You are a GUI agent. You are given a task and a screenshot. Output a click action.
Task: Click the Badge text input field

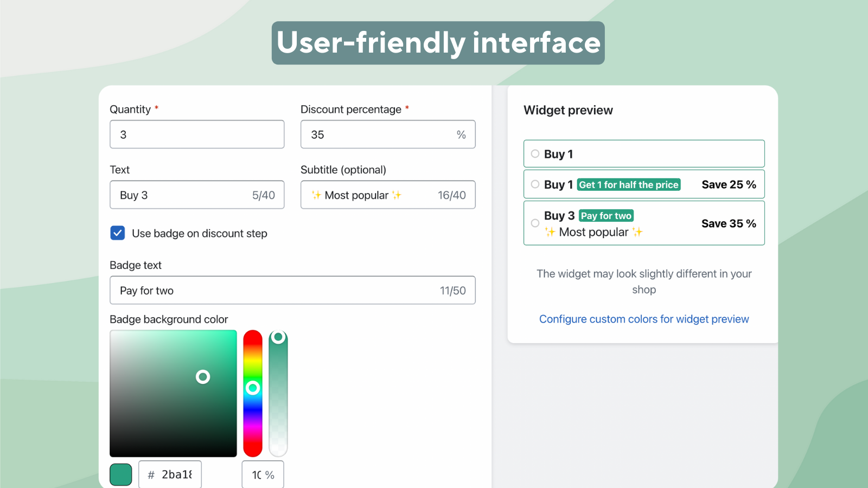(x=277, y=291)
